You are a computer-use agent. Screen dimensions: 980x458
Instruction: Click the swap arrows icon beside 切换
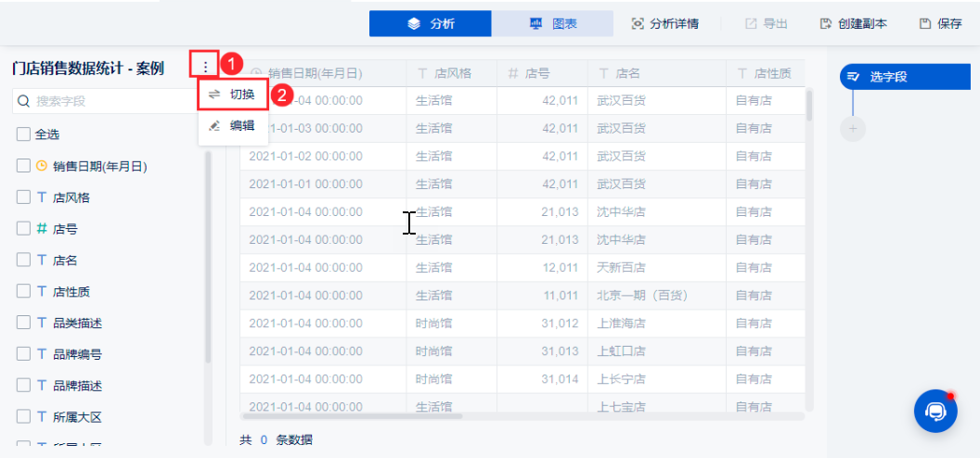tap(214, 95)
